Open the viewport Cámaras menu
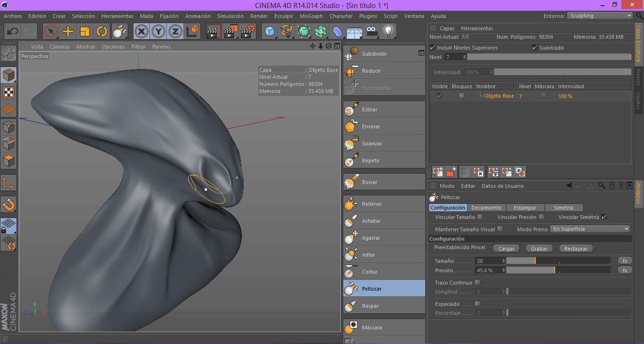This screenshot has width=644, height=344. tap(59, 47)
